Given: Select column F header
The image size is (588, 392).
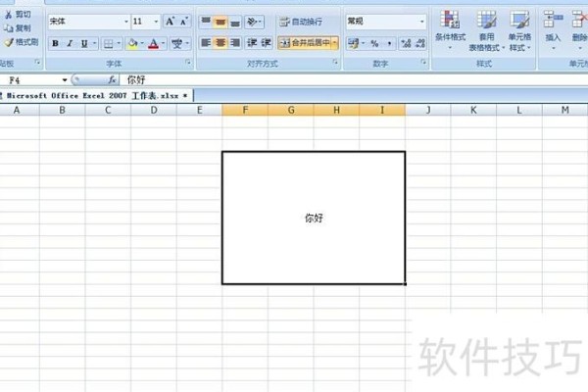Looking at the screenshot, I should 245,110.
